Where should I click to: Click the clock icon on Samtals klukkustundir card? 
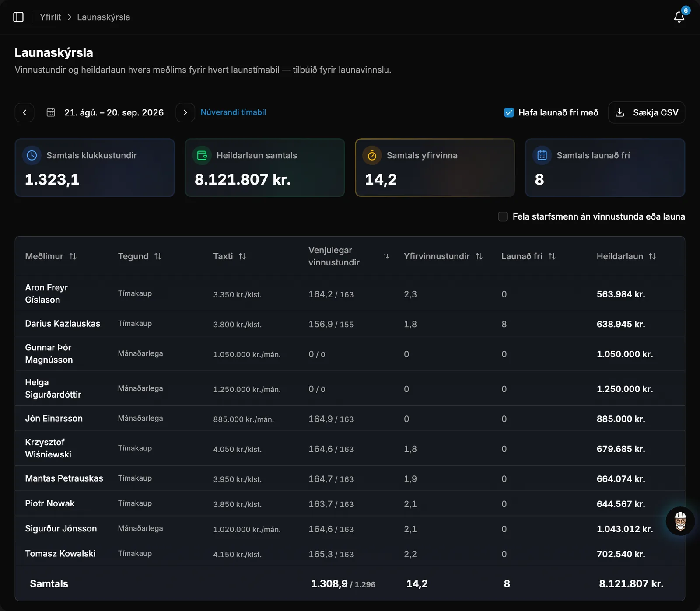(32, 155)
